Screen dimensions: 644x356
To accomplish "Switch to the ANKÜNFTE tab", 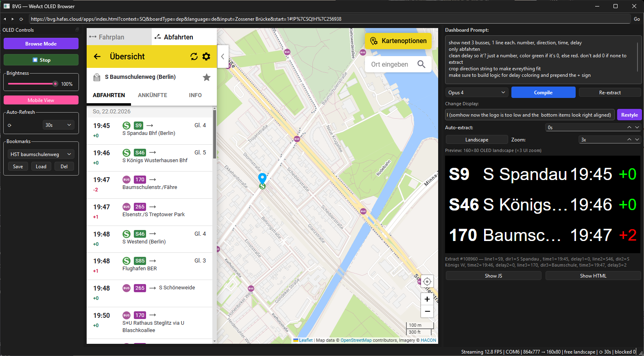I will pyautogui.click(x=153, y=95).
